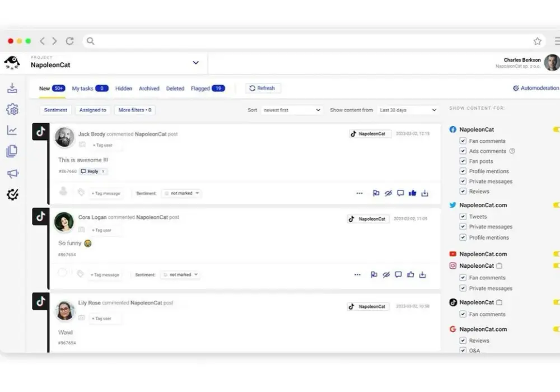560x392 pixels.
Task: Uncheck Tweets checkbox
Action: pos(463,216)
